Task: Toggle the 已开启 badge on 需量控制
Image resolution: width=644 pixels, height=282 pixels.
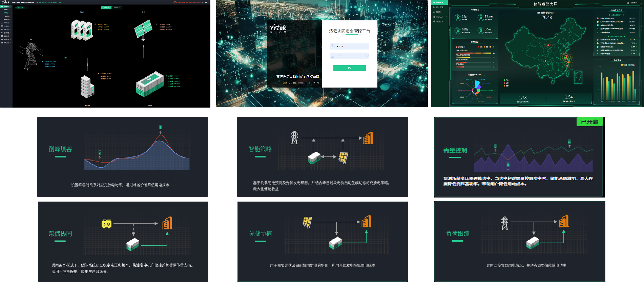Action: pos(589,122)
